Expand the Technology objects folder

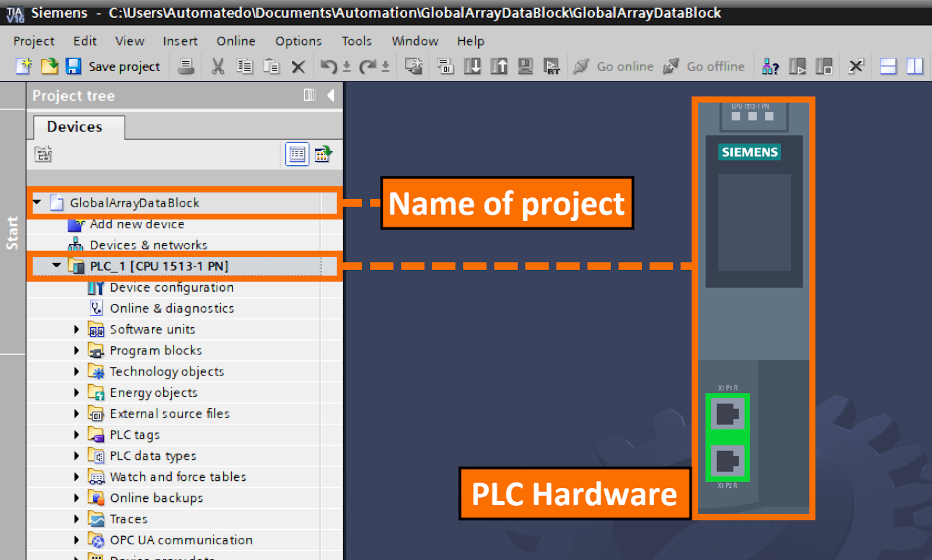[76, 371]
